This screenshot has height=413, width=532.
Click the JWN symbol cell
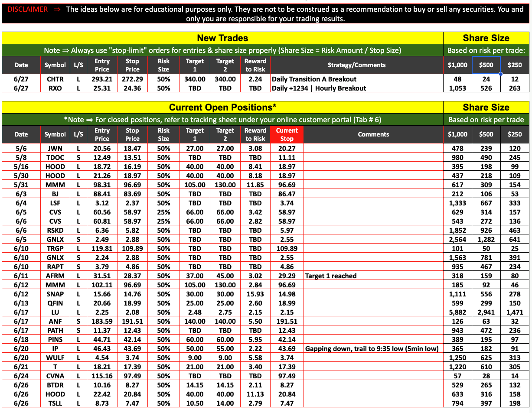pos(55,149)
